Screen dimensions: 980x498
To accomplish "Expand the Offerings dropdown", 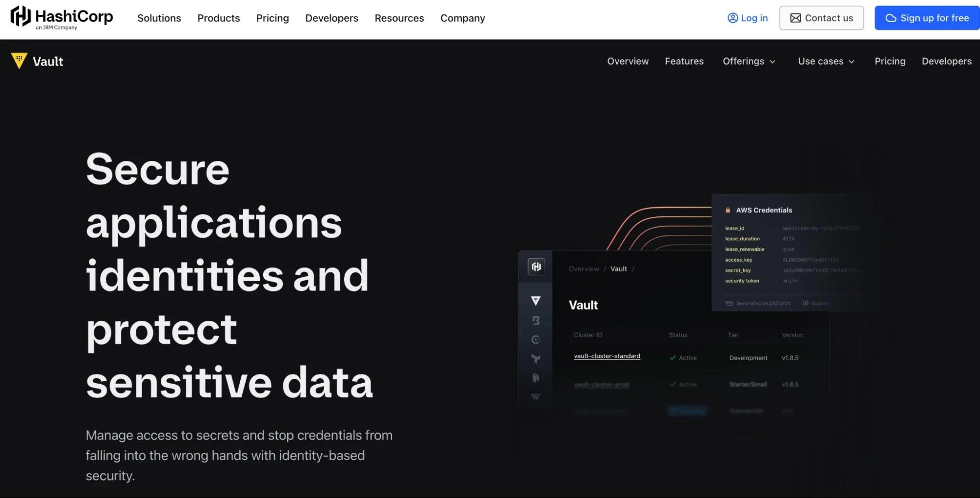I will pyautogui.click(x=749, y=61).
